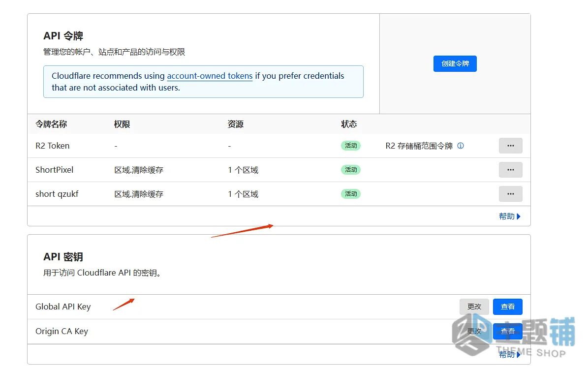Click the info icon next to R2 存储桶范围令牌
Screen dimensions: 588x371
click(461, 146)
